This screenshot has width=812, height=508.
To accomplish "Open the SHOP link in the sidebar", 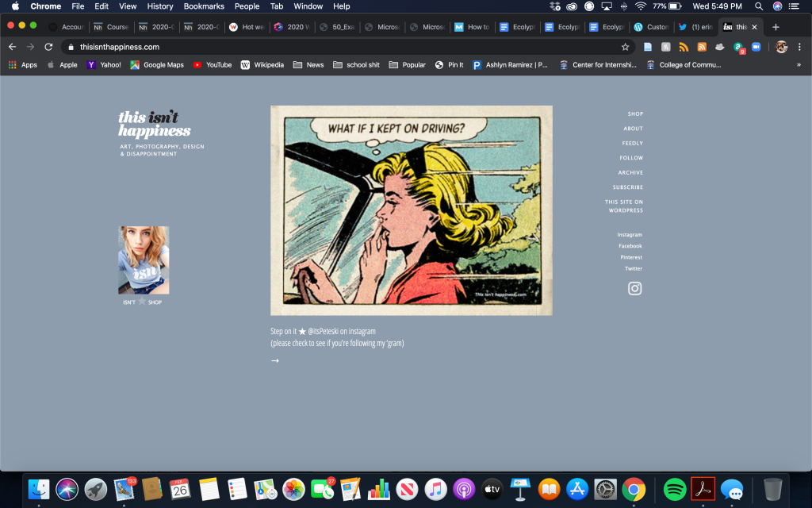I will click(x=635, y=114).
